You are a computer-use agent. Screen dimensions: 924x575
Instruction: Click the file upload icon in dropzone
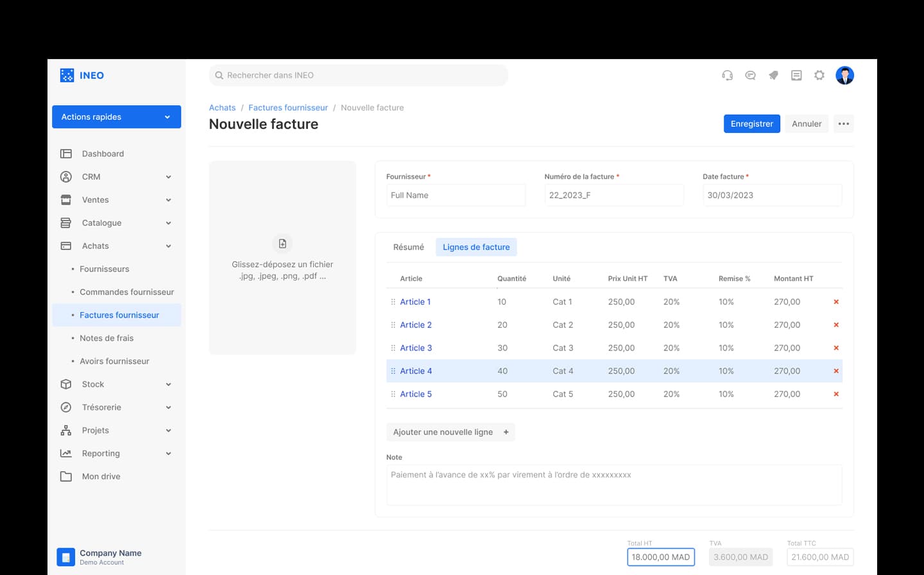click(x=282, y=244)
